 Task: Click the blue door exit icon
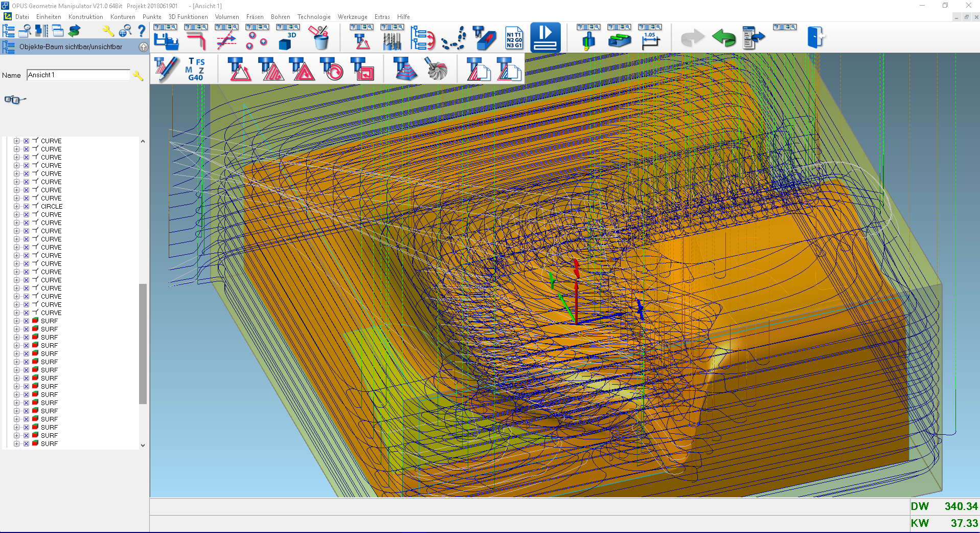[x=815, y=37]
